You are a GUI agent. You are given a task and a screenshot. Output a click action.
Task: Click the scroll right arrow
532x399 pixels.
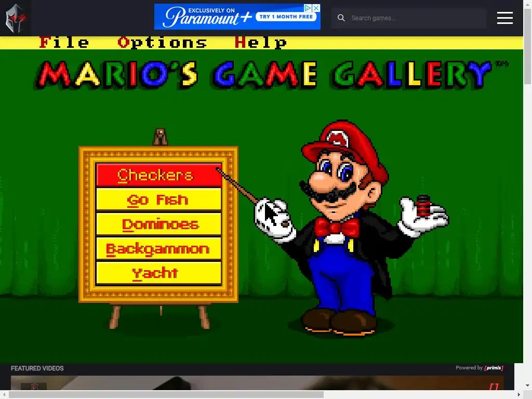click(x=519, y=395)
